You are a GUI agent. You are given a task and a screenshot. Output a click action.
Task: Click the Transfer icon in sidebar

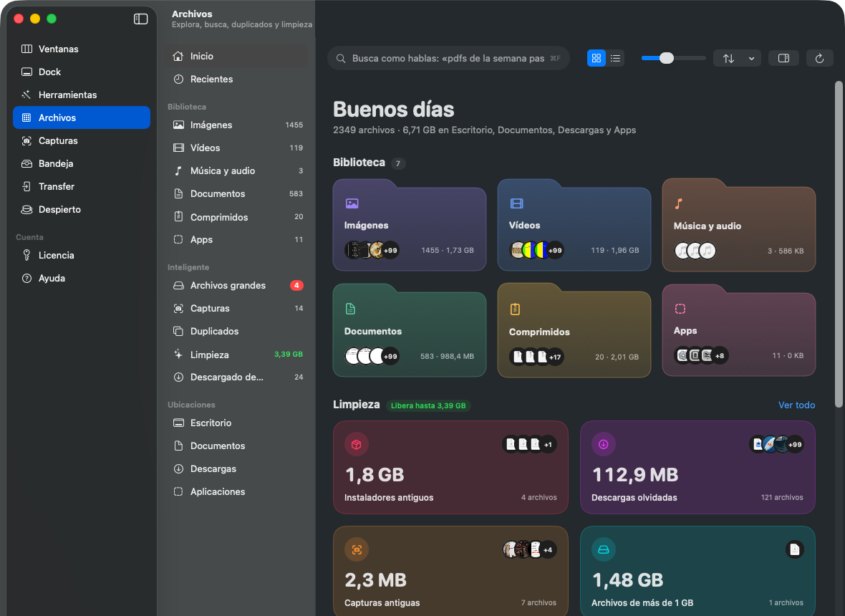pyautogui.click(x=26, y=186)
